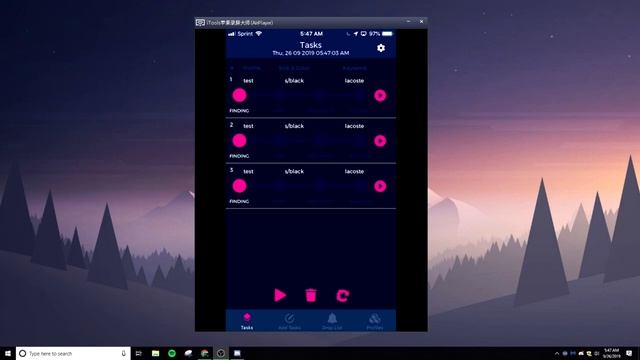Viewport: 640px width, 360px height.
Task: Click 'test' profile text in task 2
Action: point(248,126)
